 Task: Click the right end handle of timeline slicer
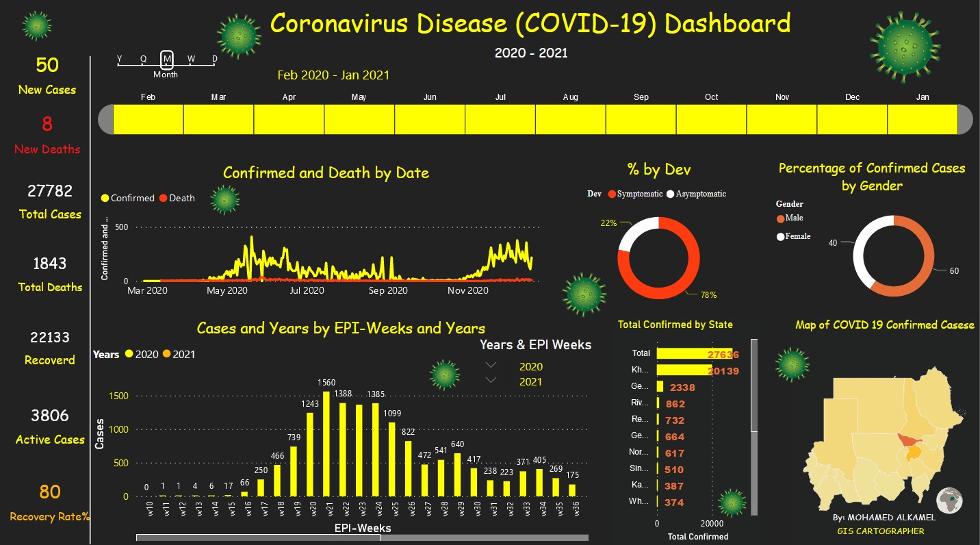965,120
